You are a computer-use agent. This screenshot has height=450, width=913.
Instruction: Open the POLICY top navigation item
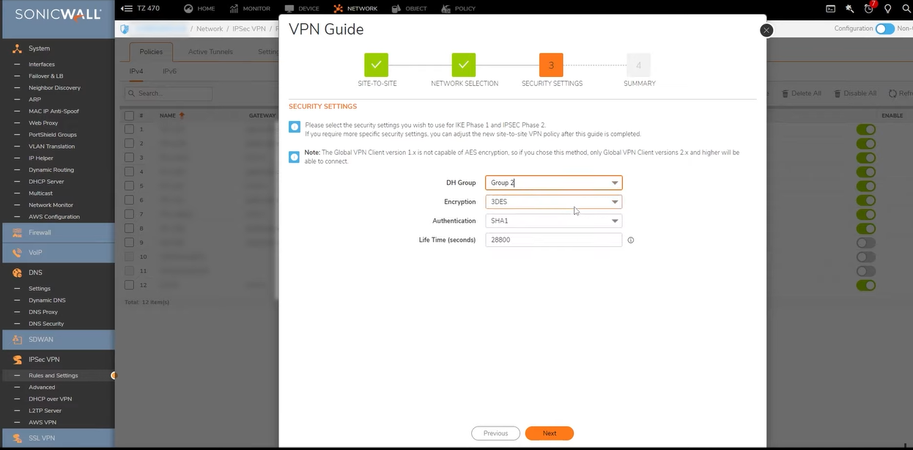(458, 9)
